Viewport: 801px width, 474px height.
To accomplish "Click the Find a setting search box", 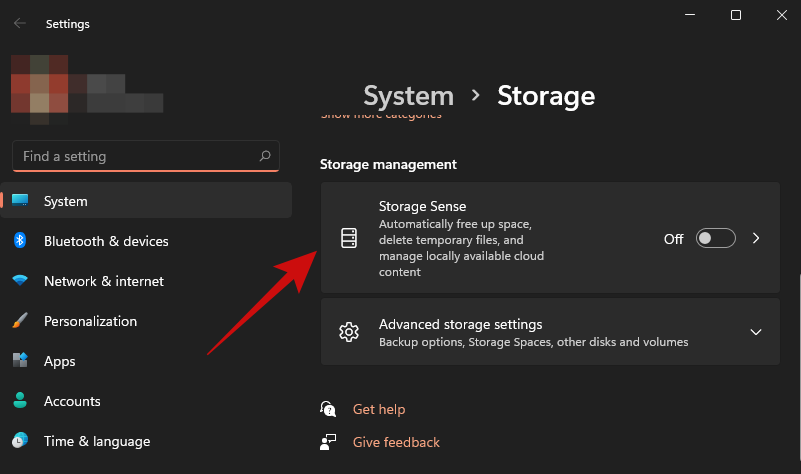I will (x=135, y=156).
